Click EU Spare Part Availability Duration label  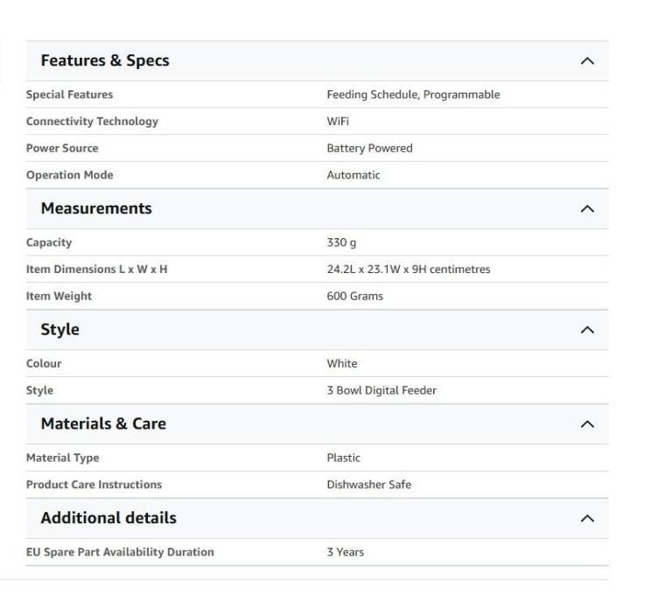tap(120, 552)
